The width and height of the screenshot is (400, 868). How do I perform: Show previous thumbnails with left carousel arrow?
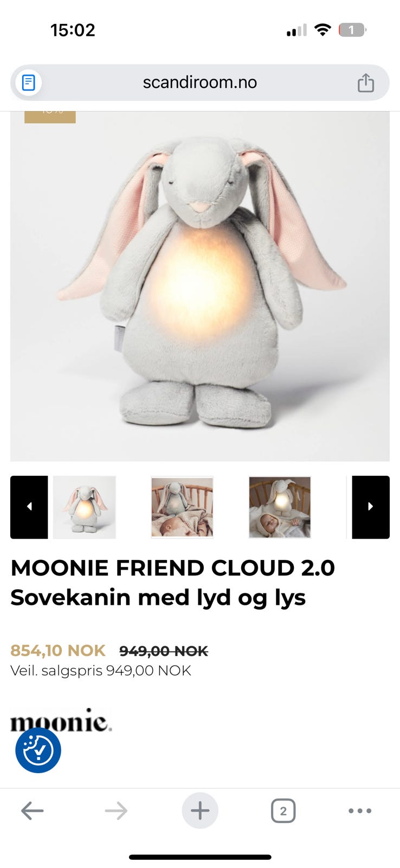(x=29, y=507)
